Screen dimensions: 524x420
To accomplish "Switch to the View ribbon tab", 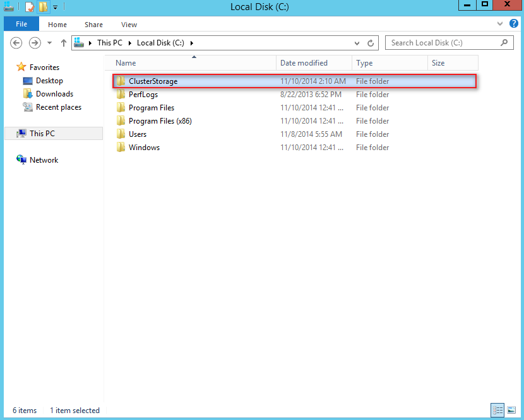I will tap(129, 25).
